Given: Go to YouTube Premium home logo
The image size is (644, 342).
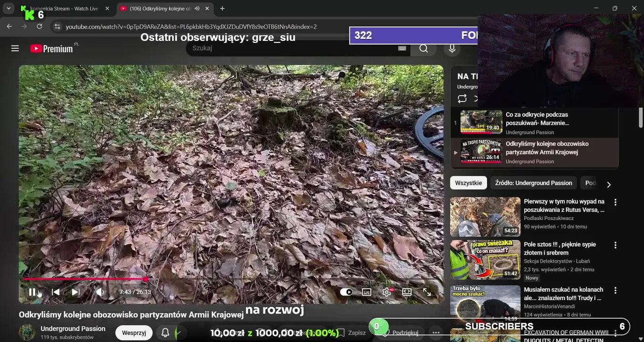Looking at the screenshot, I should [x=51, y=48].
